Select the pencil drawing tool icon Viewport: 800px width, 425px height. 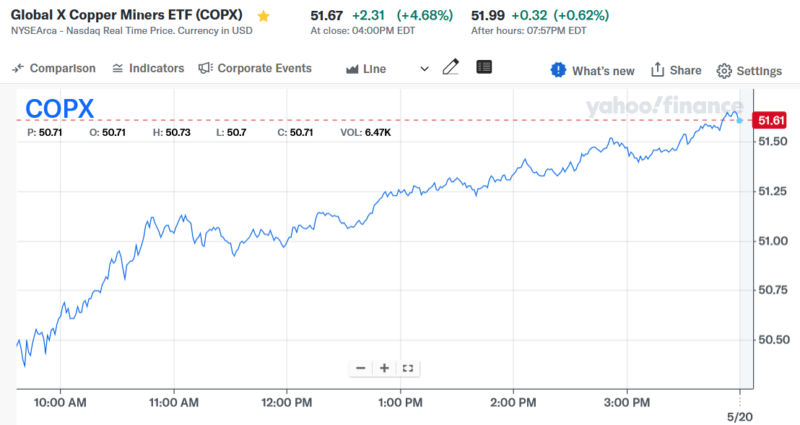coord(451,68)
